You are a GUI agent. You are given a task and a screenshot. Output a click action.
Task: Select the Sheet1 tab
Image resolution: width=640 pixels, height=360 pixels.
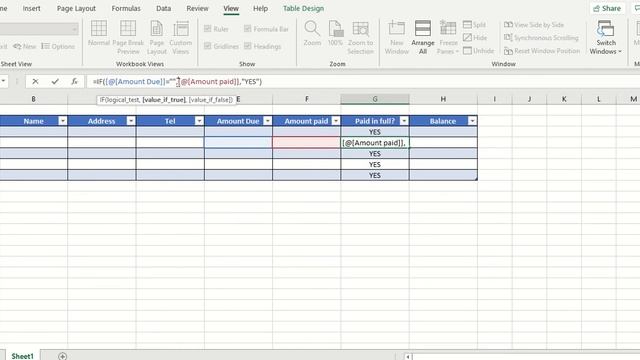(22, 356)
